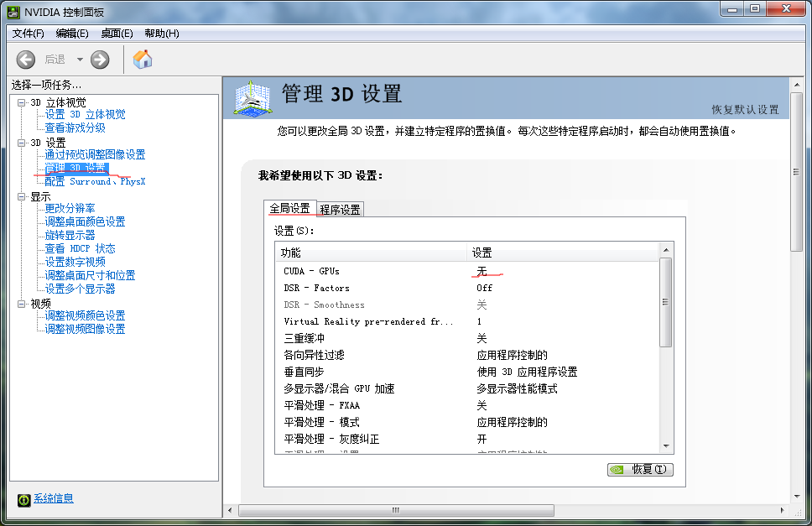
Task: Select 通过预览调整图像设置
Action: pos(95,155)
